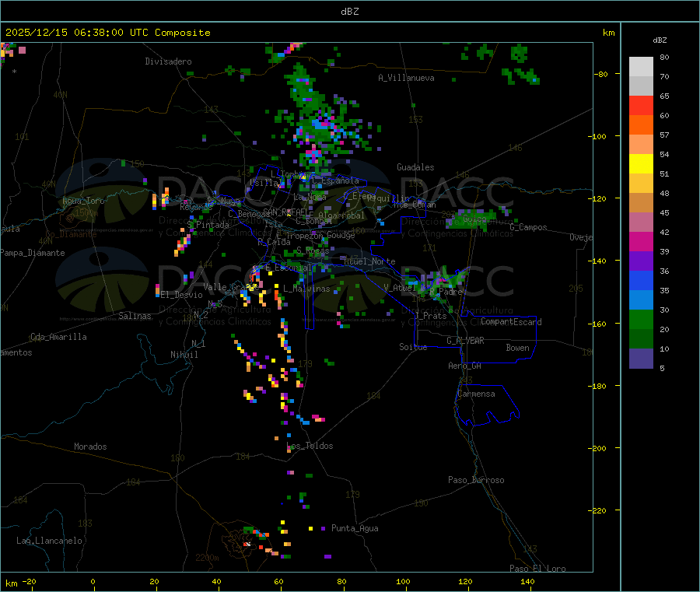Click the Atuel_Norte map label
The width and height of the screenshot is (700, 592).
click(x=369, y=261)
